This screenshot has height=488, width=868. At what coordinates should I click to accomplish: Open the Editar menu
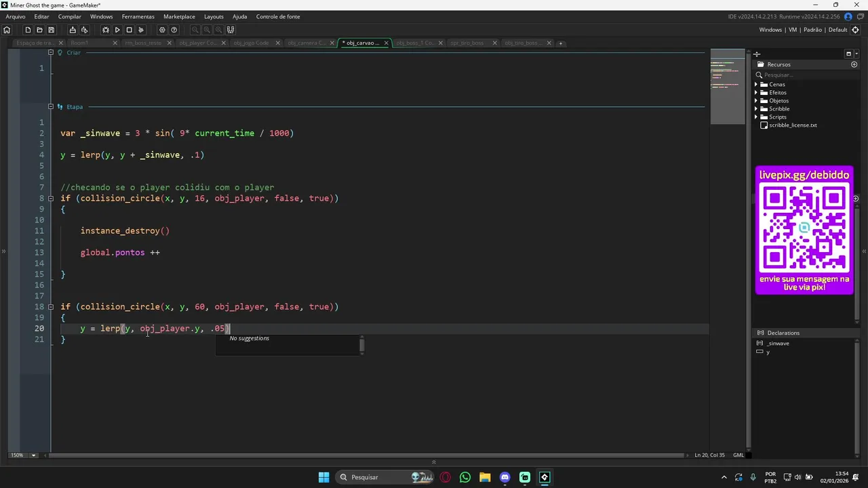[41, 16]
